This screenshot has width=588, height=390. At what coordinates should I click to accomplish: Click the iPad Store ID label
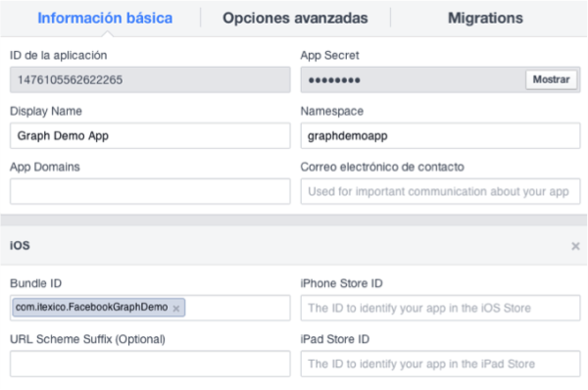[x=335, y=339]
